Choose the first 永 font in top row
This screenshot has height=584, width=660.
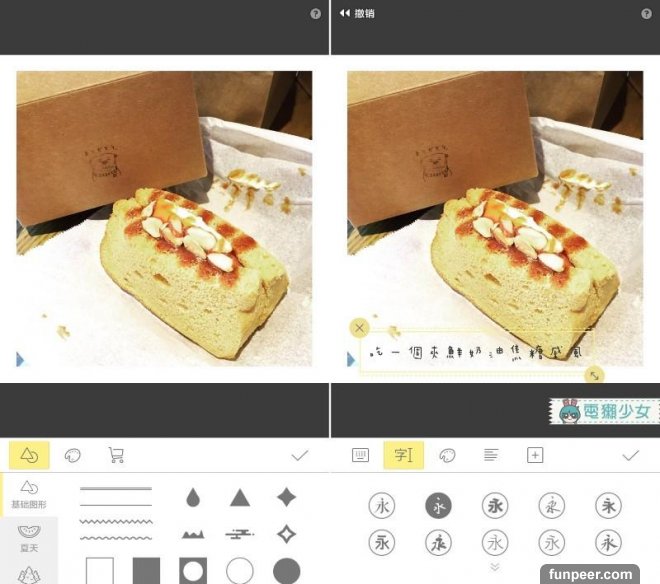pos(382,505)
